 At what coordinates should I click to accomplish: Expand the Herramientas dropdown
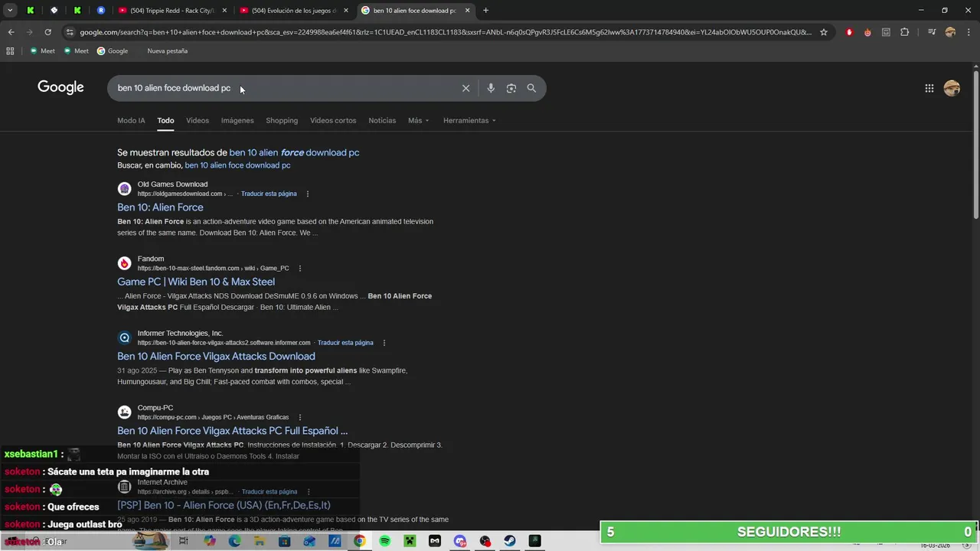(469, 120)
